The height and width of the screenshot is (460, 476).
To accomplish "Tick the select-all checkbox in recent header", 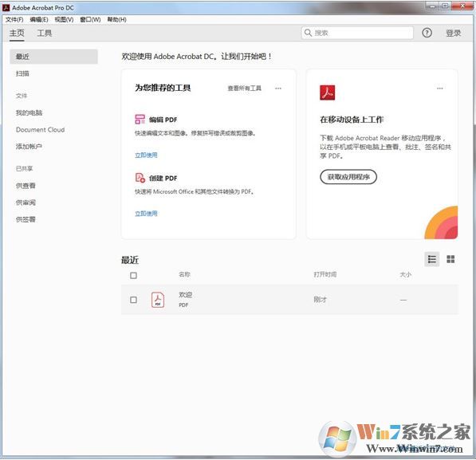I will (x=133, y=275).
